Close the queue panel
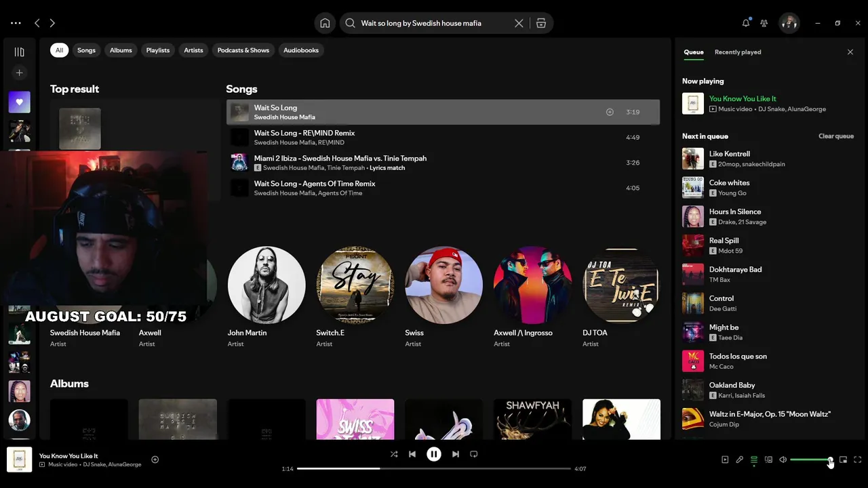Screen dimensions: 868x488 [x=850, y=52]
